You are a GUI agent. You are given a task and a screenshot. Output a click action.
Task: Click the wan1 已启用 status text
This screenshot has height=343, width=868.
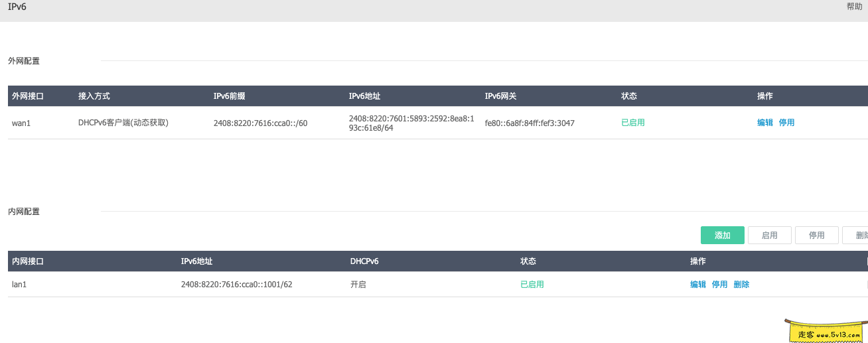[x=633, y=123]
